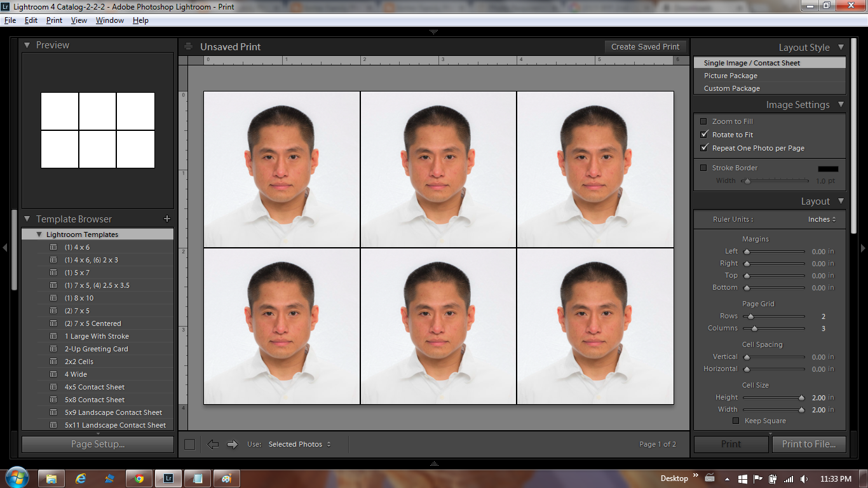This screenshot has width=868, height=488.
Task: Enable the Keep Square checkbox
Action: (x=736, y=421)
